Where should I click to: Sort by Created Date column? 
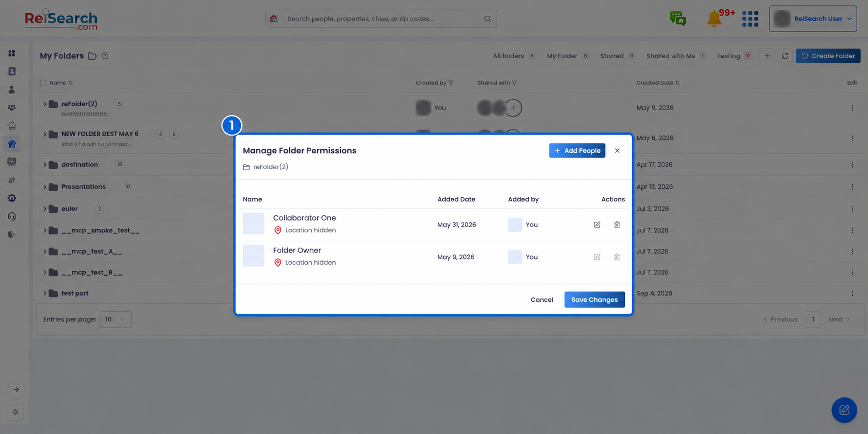click(x=678, y=83)
